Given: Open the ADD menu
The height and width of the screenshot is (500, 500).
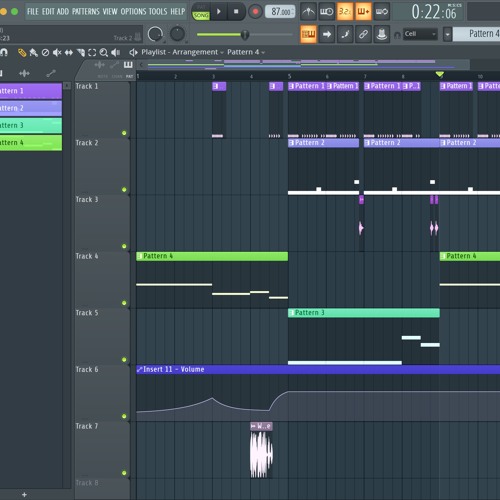Looking at the screenshot, I should [x=63, y=12].
